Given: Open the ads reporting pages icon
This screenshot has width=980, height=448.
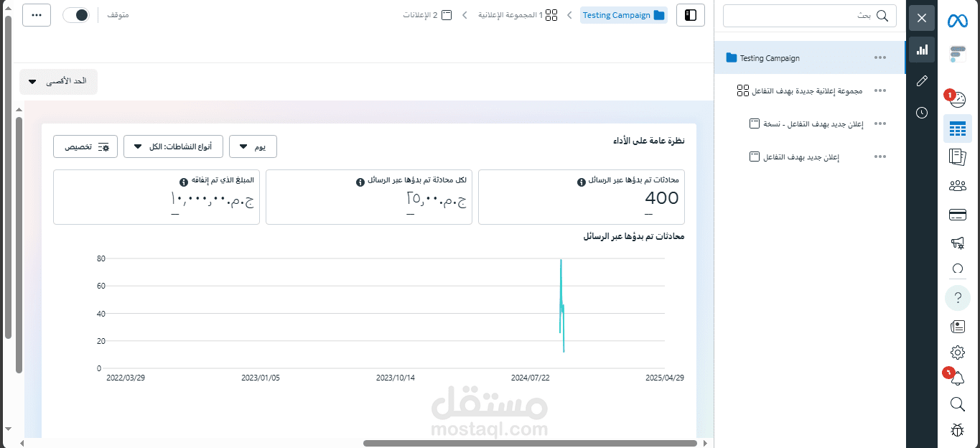Looking at the screenshot, I should click(958, 157).
